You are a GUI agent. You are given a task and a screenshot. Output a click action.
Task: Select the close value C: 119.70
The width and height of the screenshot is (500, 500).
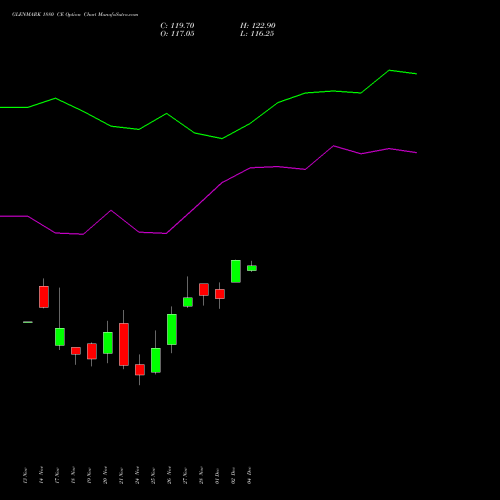pos(177,26)
